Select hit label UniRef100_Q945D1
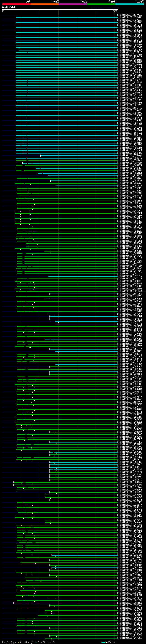The height and width of the screenshot is (644, 146). point(131,60)
